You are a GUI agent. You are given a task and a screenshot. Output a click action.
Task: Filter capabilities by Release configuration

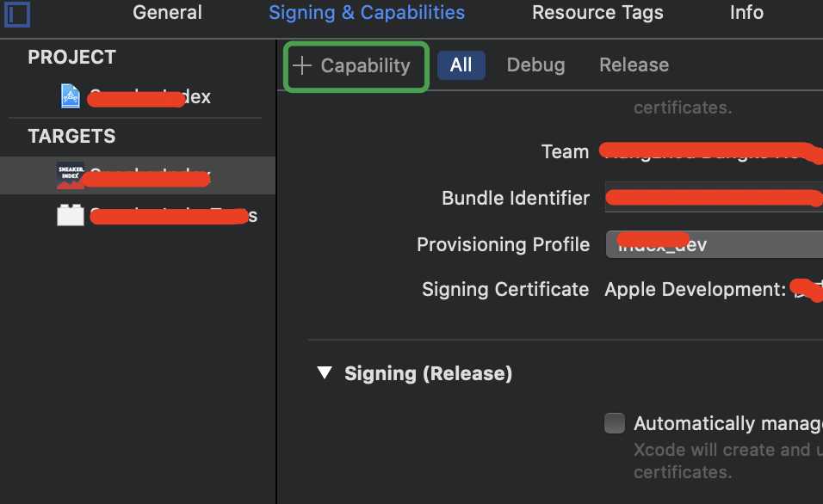634,65
